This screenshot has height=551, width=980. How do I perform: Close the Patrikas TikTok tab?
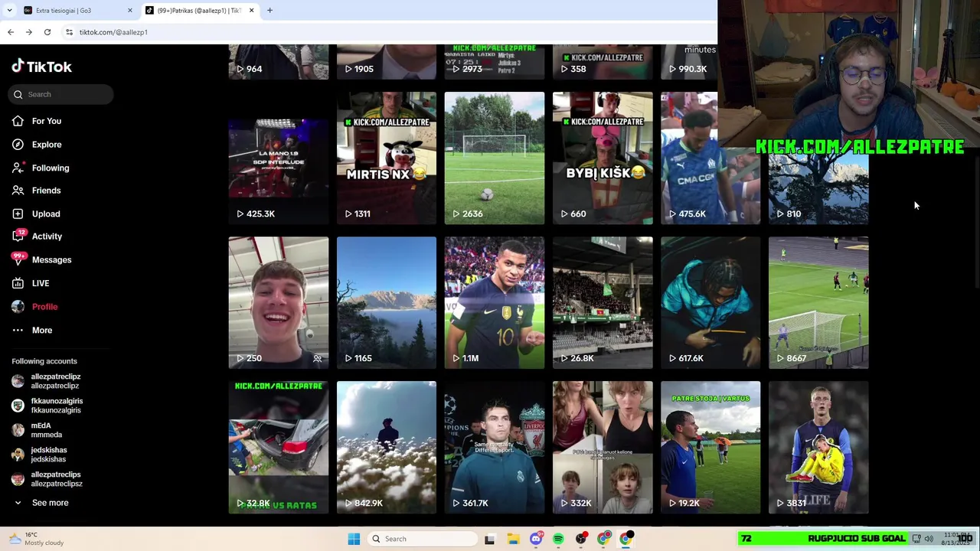(251, 11)
